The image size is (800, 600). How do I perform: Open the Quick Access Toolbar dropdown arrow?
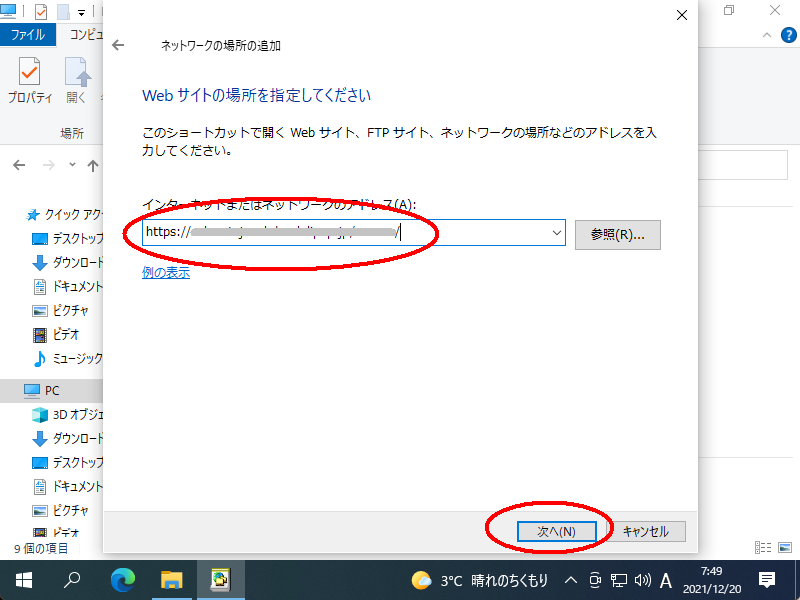pyautogui.click(x=80, y=13)
